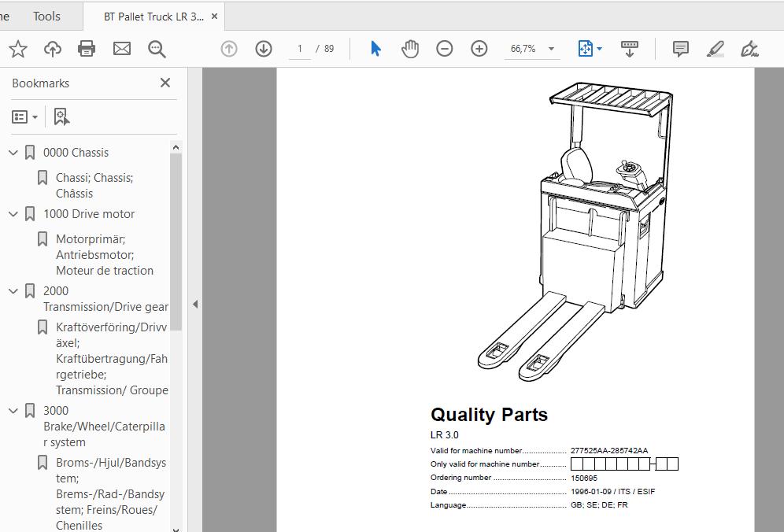Click the bookmarks panel scrollbar thumb
Viewport: 784px width, 532px height.
tap(176, 242)
